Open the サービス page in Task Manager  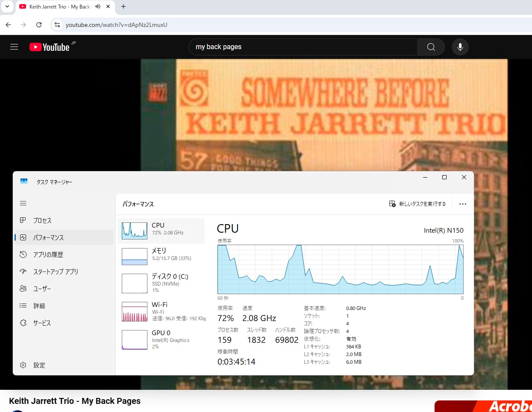tap(64, 323)
